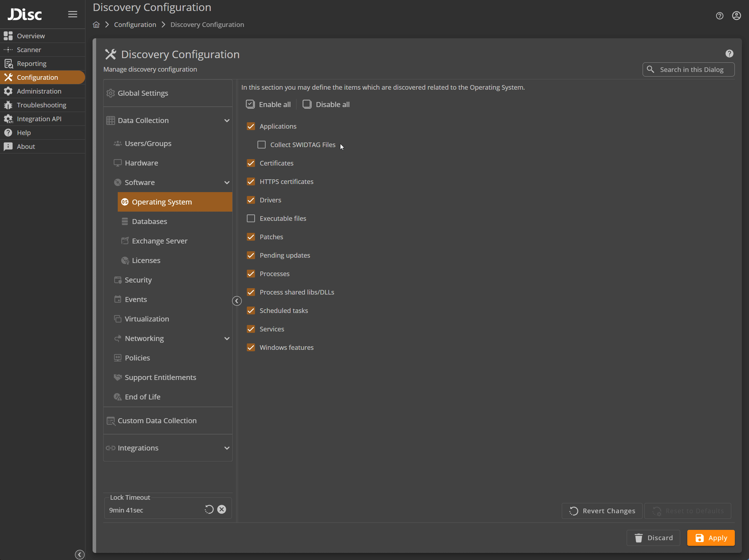
Task: Open the Integrations dropdown
Action: tap(227, 448)
